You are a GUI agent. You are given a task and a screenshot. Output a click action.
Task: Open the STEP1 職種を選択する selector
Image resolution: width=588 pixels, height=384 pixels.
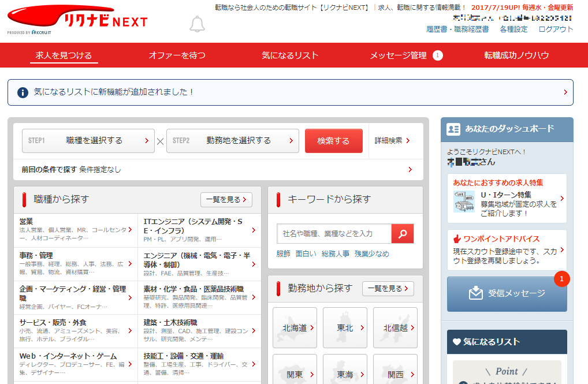(x=88, y=141)
